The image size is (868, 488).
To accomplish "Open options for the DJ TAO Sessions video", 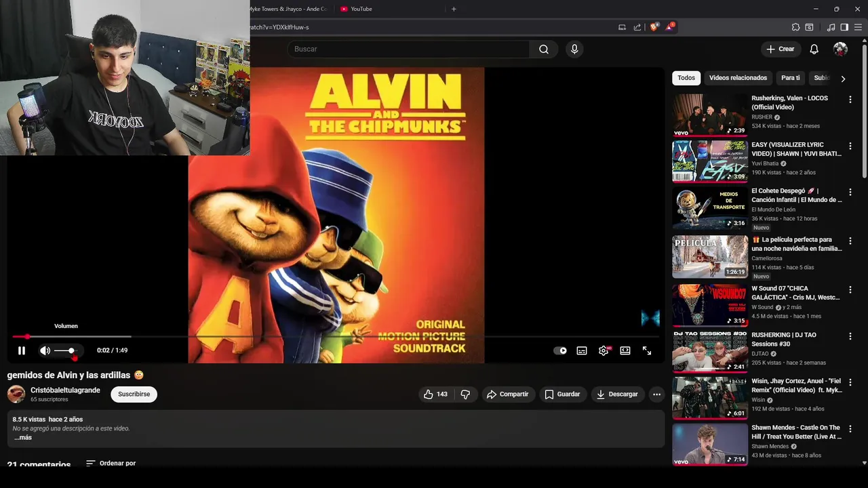I will click(x=850, y=336).
